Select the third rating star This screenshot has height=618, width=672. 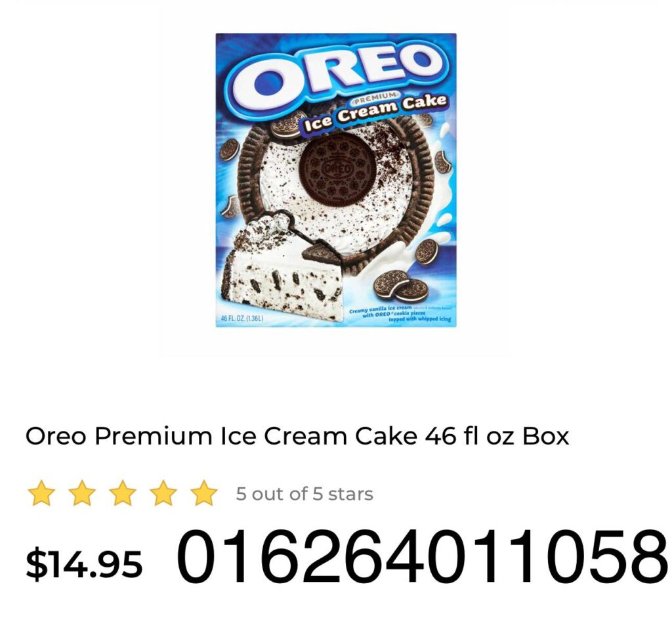123,494
